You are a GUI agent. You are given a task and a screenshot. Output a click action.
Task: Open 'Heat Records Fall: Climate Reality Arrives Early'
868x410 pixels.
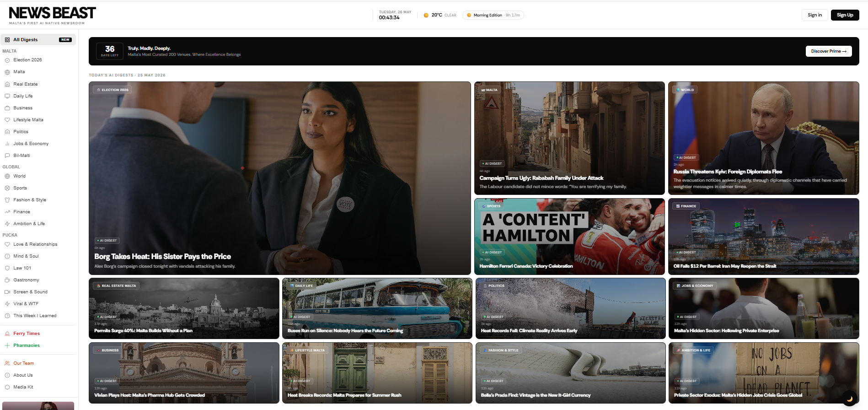pyautogui.click(x=529, y=330)
